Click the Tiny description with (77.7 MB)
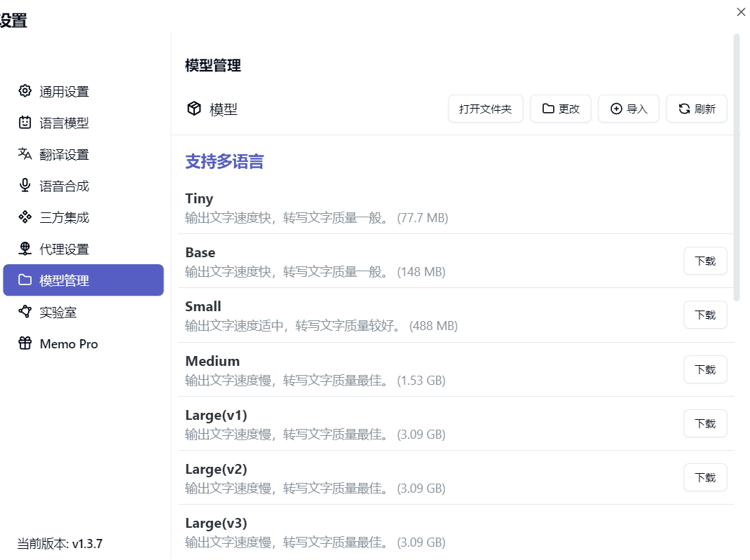750x560 pixels. [x=317, y=218]
